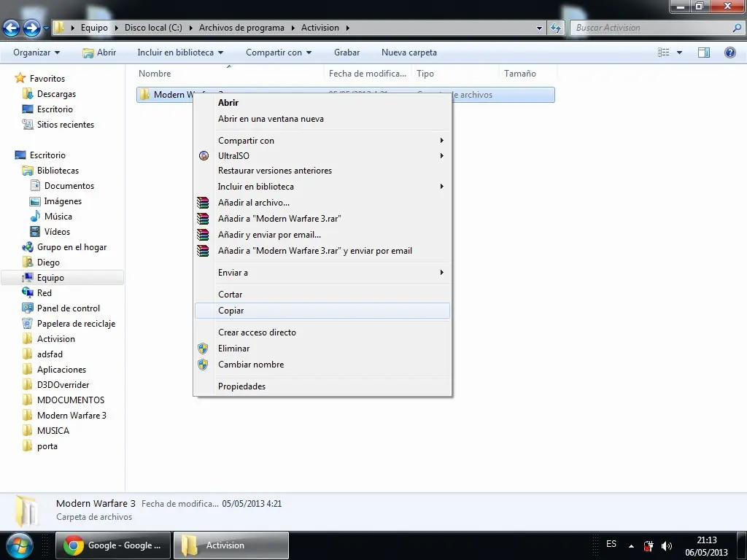Expand the arrow after Activision in breadcrumb
Viewport: 747px width, 560px height.
coord(348,28)
